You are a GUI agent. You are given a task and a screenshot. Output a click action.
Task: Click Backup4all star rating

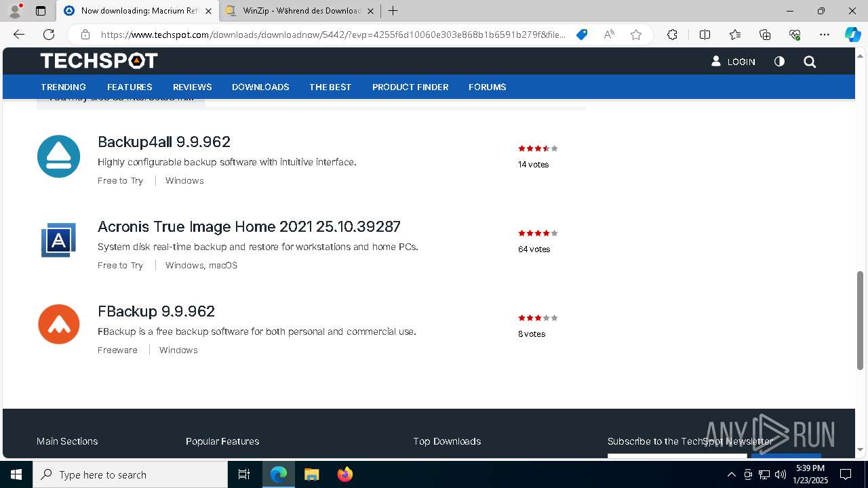tap(538, 148)
